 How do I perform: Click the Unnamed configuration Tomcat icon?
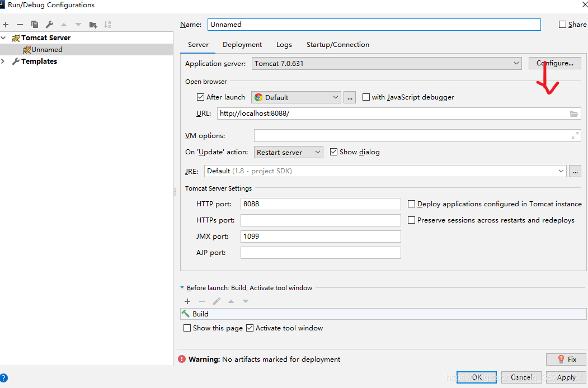(x=27, y=50)
